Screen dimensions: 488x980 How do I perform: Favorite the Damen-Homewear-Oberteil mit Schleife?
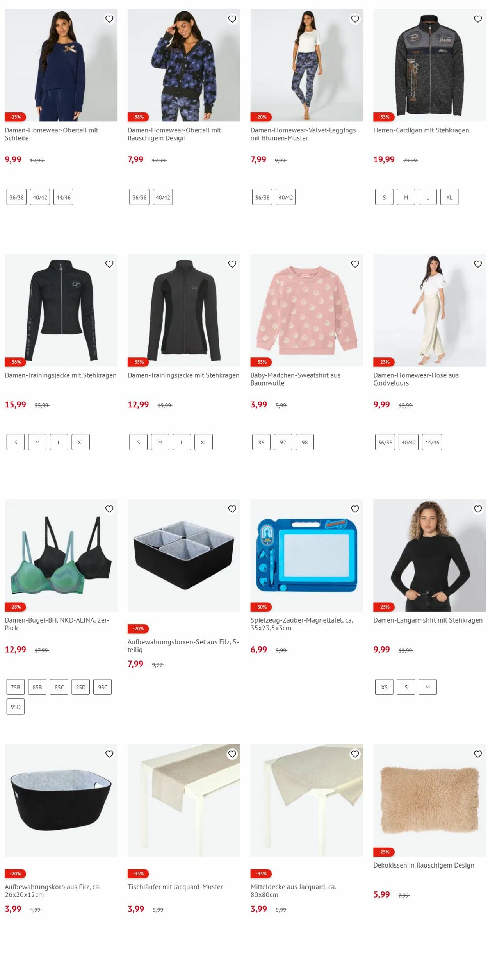click(109, 19)
